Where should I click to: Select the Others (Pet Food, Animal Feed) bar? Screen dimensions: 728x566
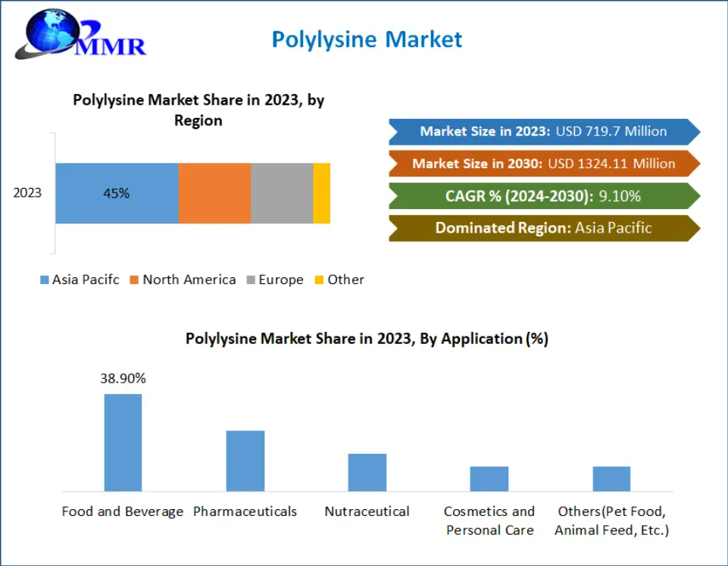click(x=611, y=479)
